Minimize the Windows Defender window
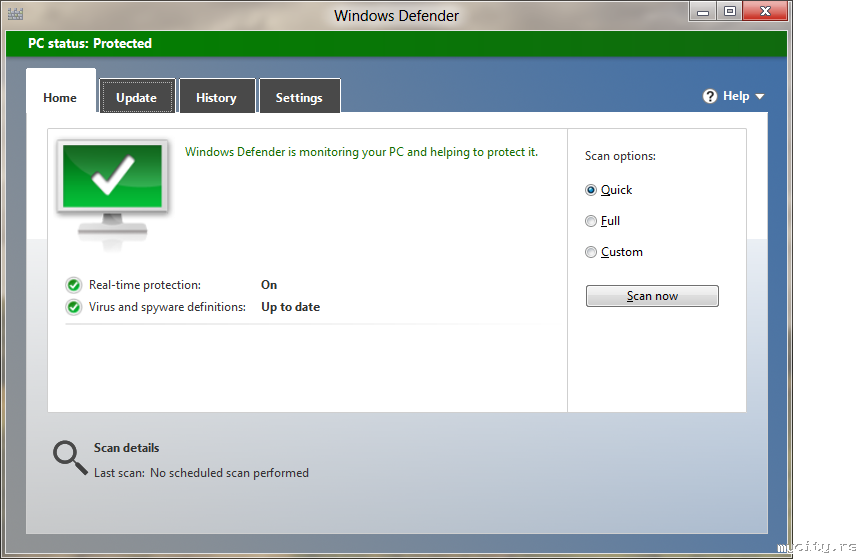 pyautogui.click(x=703, y=11)
